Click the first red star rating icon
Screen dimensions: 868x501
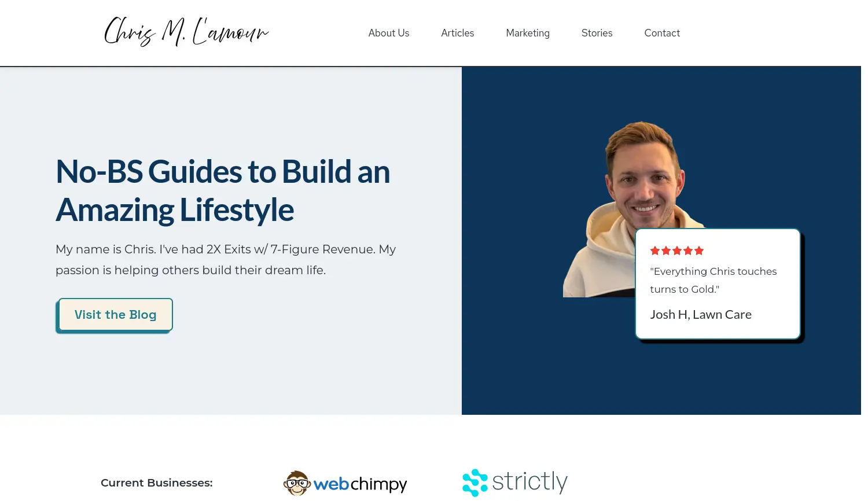click(x=655, y=250)
